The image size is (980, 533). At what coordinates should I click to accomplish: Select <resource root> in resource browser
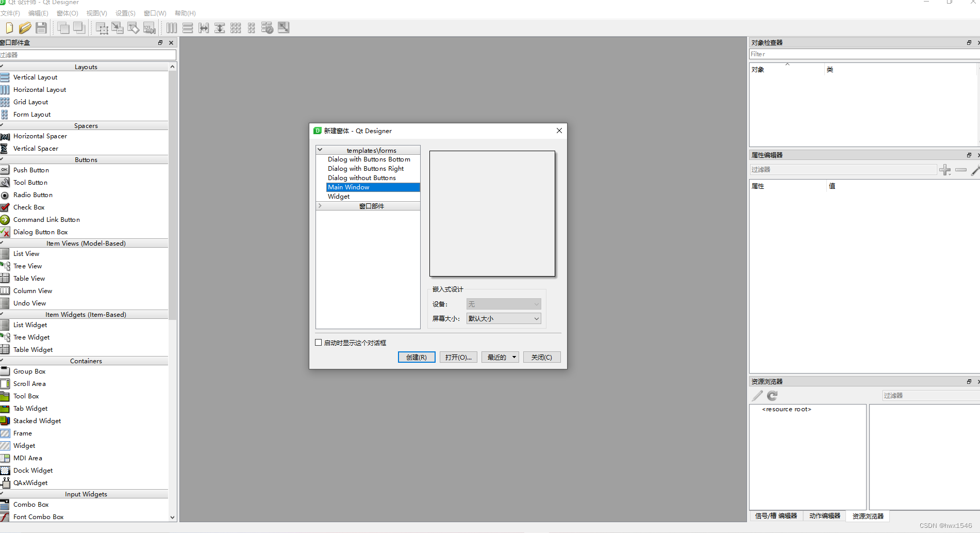coord(787,409)
